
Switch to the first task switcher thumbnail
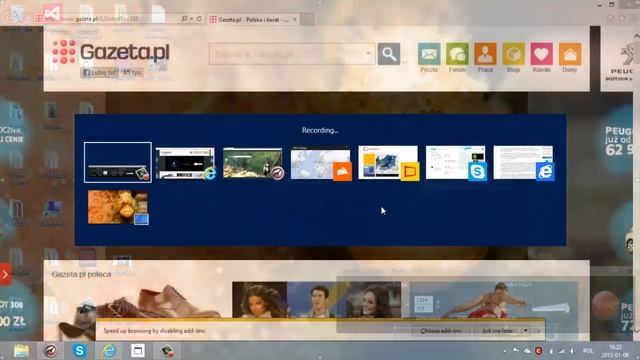(118, 162)
